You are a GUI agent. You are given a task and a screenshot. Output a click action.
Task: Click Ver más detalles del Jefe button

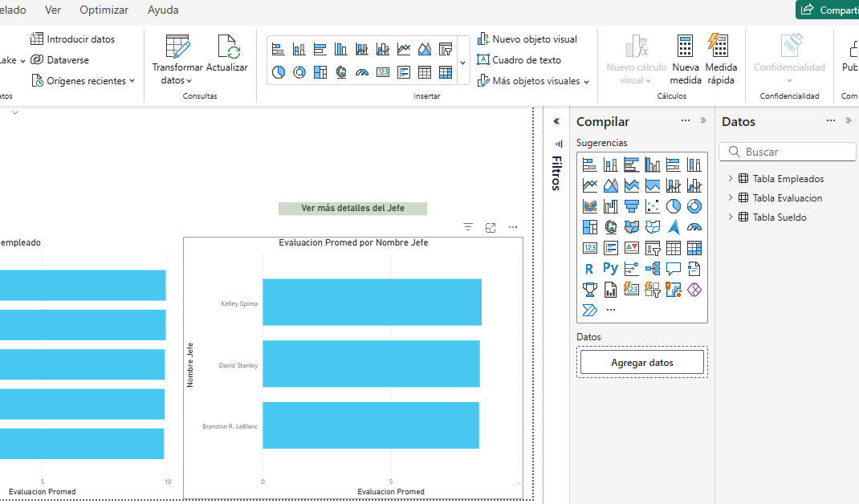(352, 209)
